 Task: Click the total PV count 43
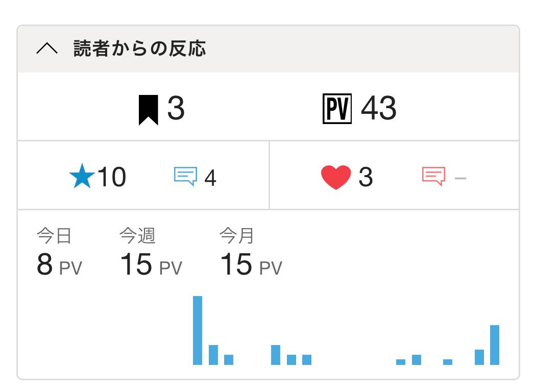click(x=378, y=109)
